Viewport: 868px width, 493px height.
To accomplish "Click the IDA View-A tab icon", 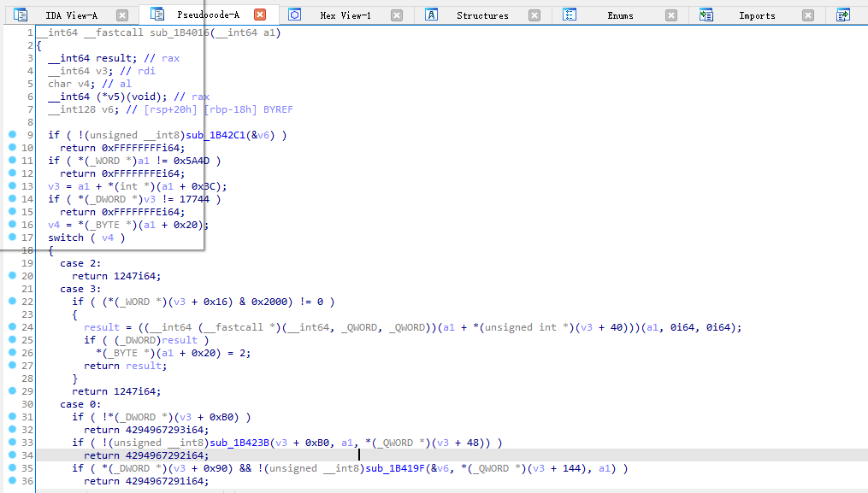I will (21, 15).
